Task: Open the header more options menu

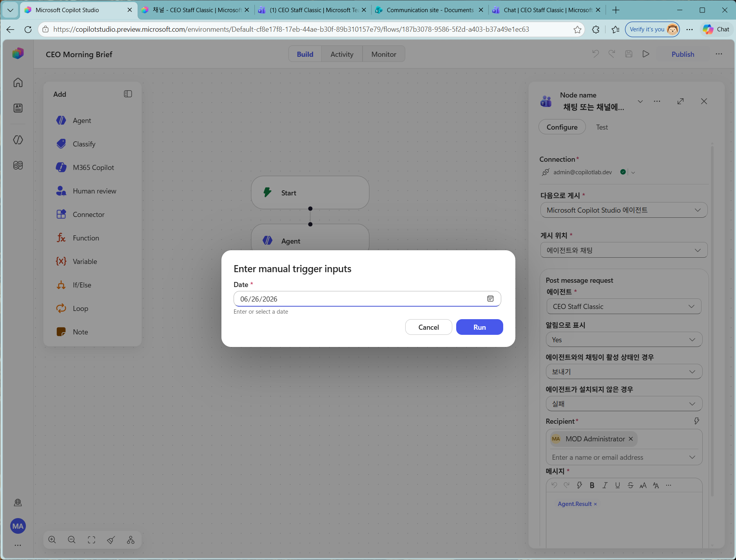Action: (x=719, y=54)
